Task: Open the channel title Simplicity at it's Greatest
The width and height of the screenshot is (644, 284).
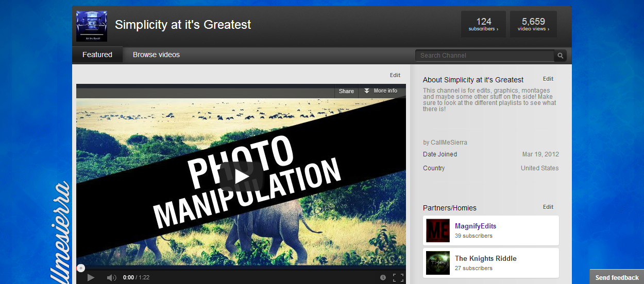Action: point(183,25)
